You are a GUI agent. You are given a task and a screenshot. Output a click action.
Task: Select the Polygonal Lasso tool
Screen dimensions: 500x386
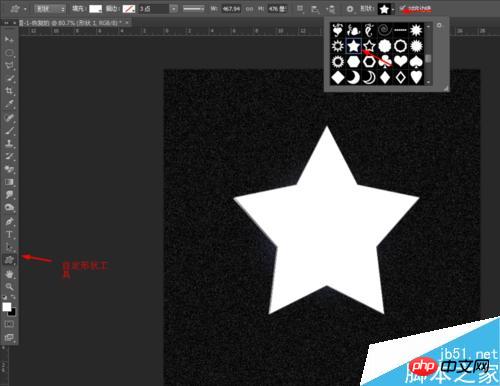(x=9, y=65)
